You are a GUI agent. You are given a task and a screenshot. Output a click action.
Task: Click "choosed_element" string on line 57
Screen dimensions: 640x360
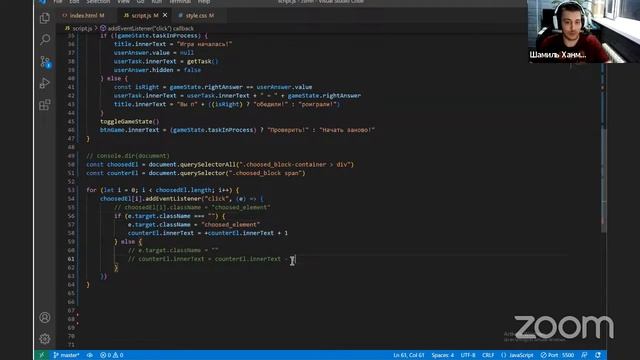click(x=231, y=224)
